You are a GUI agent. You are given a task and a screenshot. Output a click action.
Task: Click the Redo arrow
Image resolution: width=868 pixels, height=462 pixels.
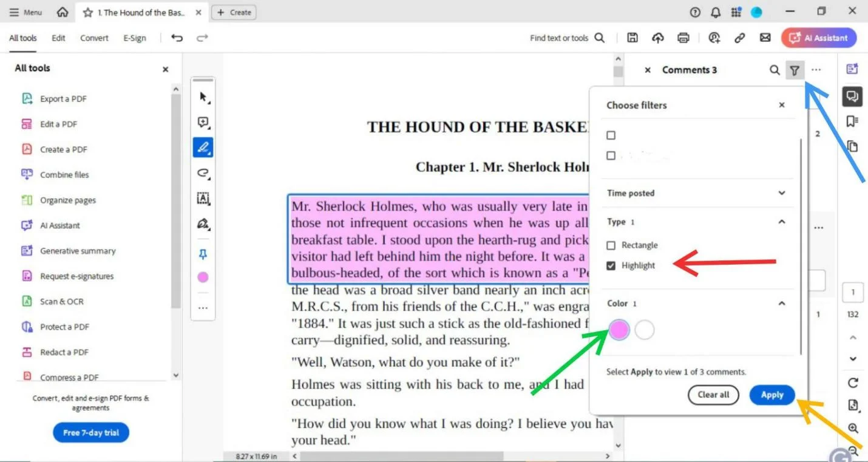click(202, 38)
